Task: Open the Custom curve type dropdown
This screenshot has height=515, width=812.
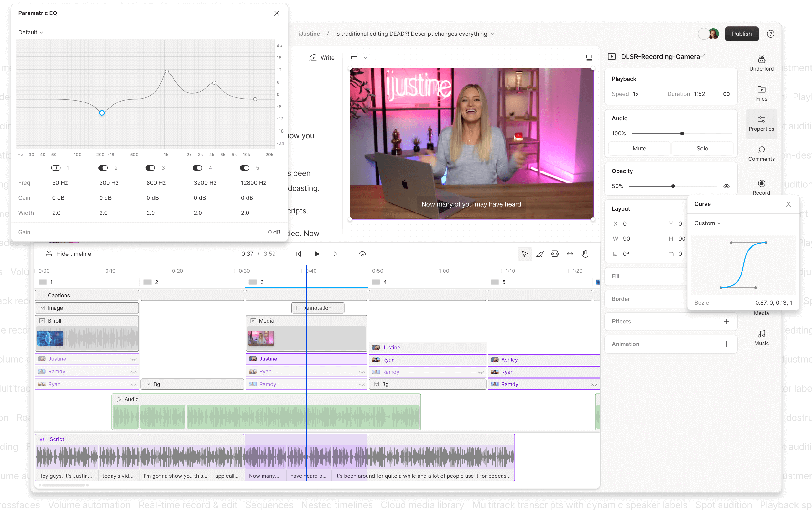Action: click(707, 223)
